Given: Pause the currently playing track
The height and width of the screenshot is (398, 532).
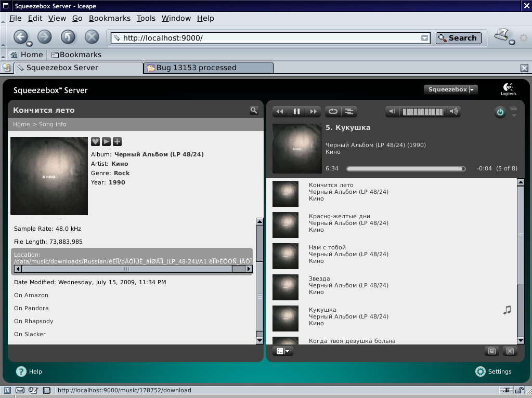Looking at the screenshot, I should point(296,111).
